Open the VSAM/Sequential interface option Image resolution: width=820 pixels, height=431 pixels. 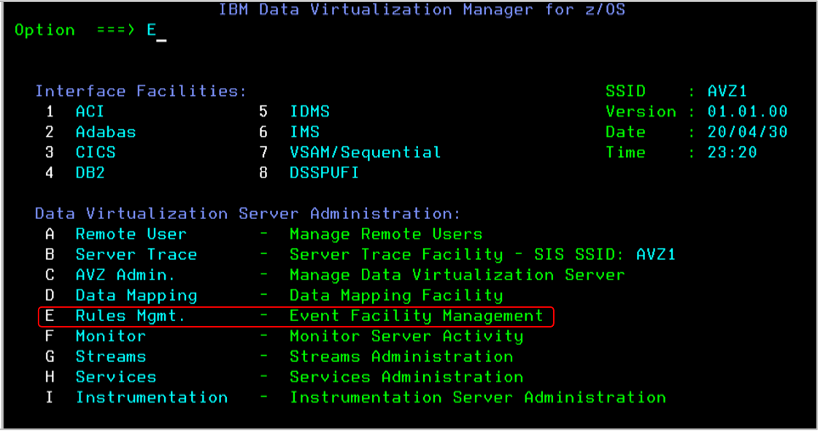pos(365,153)
